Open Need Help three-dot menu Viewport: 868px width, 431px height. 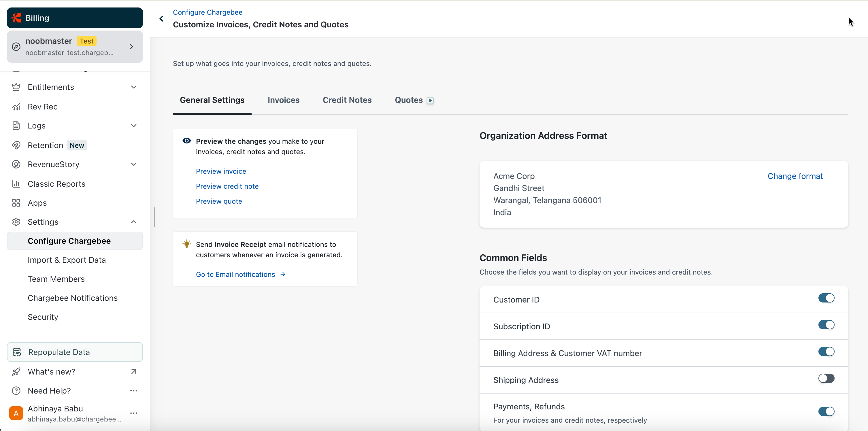point(133,391)
